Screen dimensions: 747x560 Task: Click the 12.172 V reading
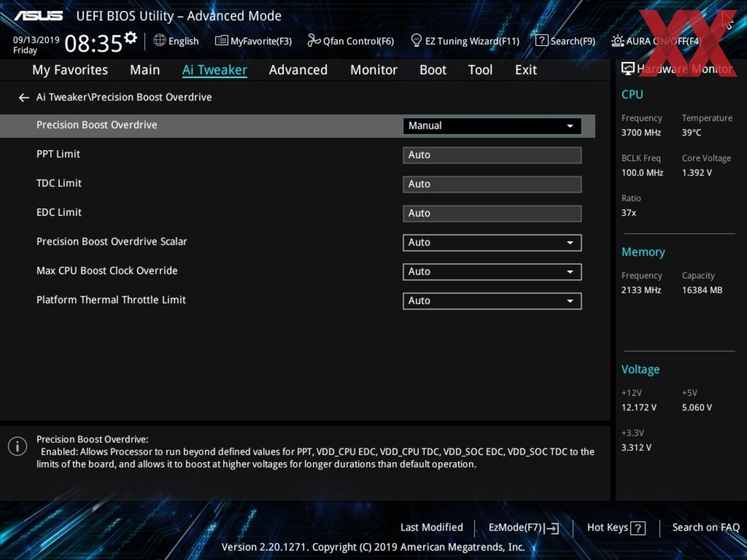[x=639, y=408]
